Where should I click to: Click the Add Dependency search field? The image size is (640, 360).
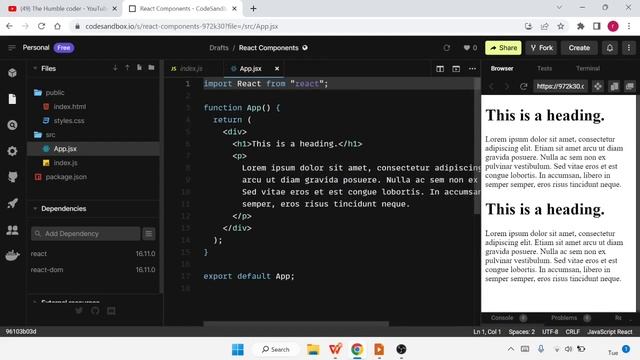pos(85,233)
